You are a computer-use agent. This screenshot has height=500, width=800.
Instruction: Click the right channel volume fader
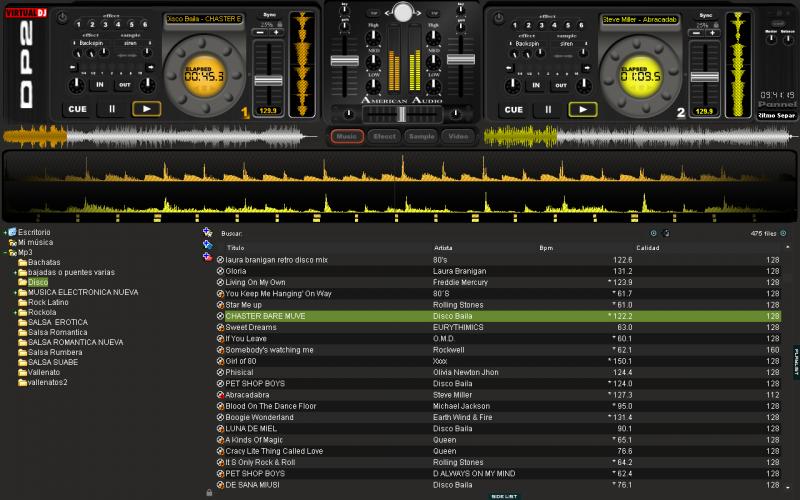point(461,60)
